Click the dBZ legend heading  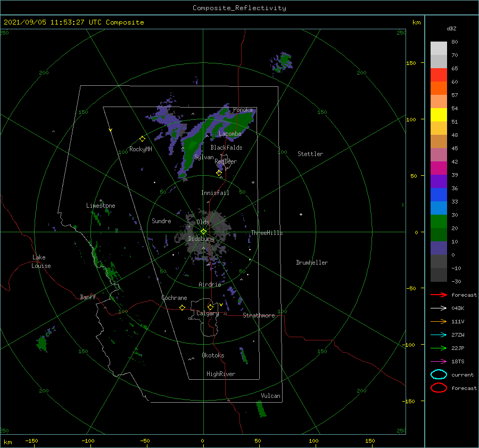tap(451, 28)
